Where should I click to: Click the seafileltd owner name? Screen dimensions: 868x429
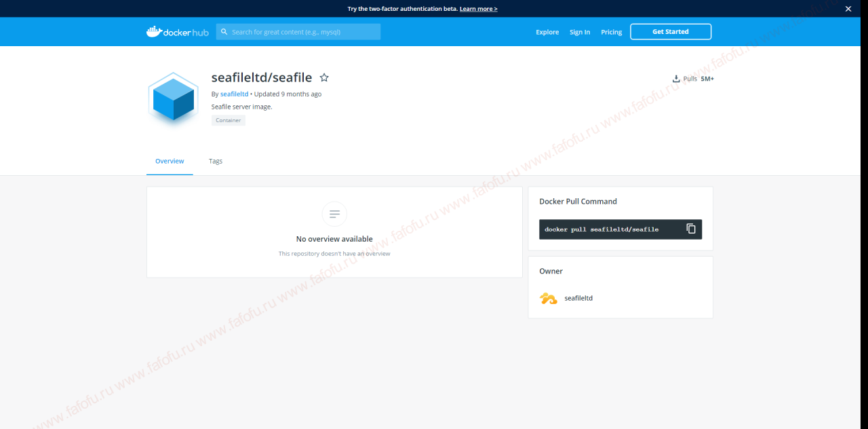point(578,298)
